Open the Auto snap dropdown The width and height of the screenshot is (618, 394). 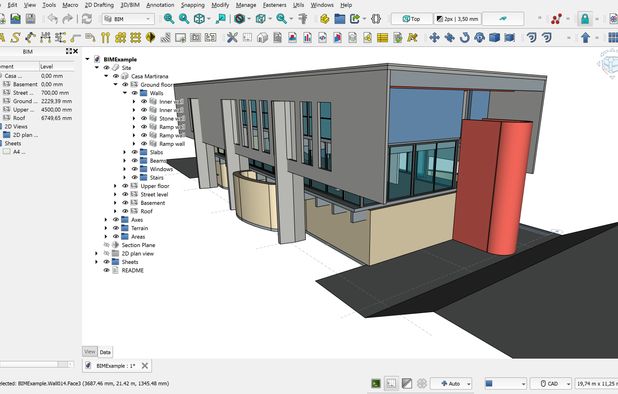click(x=451, y=383)
